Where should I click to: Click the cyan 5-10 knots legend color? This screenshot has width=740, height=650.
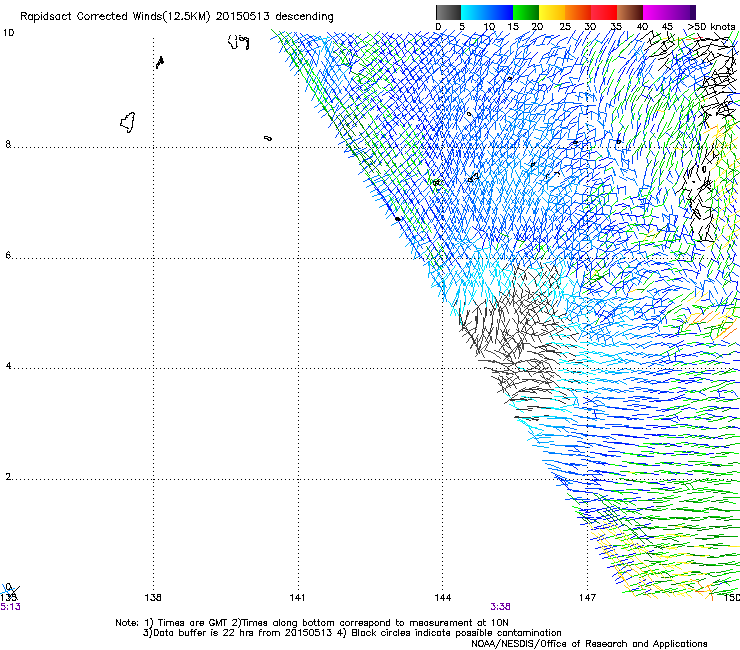click(474, 12)
